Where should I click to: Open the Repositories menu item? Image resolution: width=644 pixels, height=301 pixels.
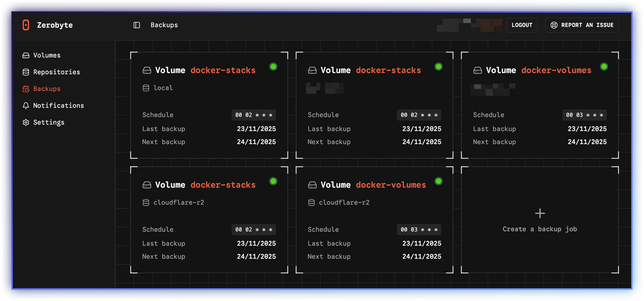click(x=56, y=72)
